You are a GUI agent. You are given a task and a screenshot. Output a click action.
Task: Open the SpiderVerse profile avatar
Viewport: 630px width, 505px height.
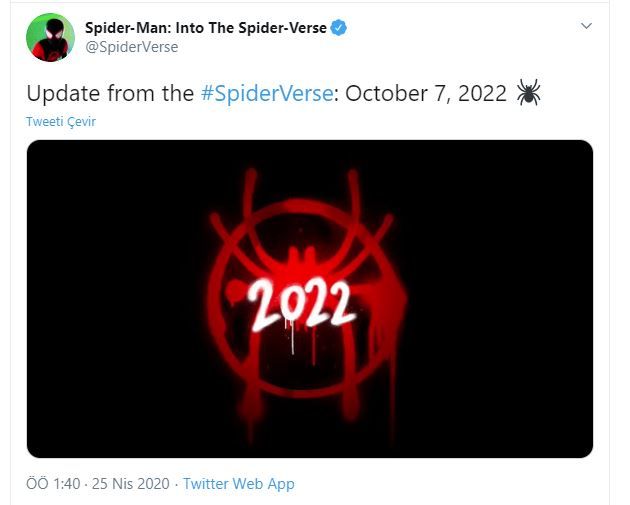point(50,37)
